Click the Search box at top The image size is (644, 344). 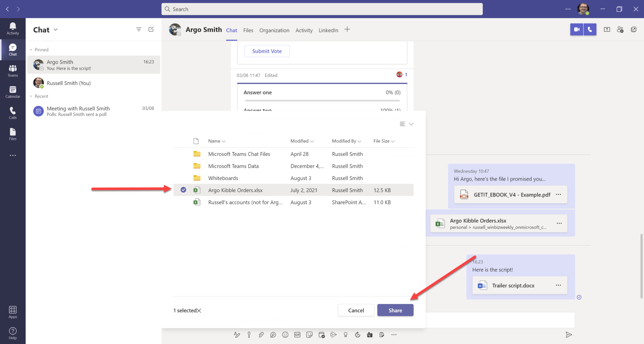coord(322,9)
